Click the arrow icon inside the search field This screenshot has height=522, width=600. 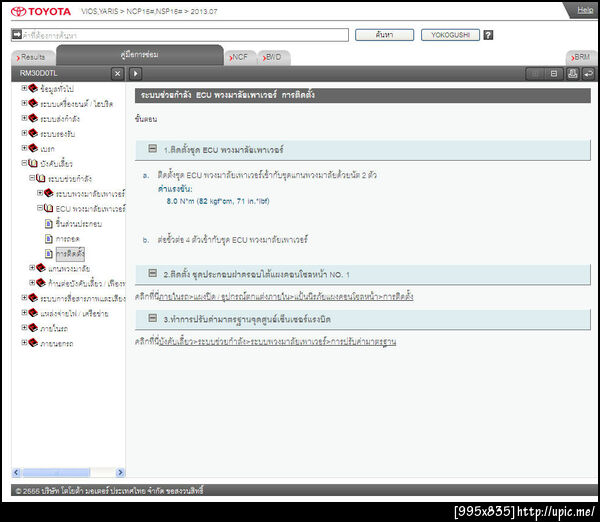click(x=17, y=35)
